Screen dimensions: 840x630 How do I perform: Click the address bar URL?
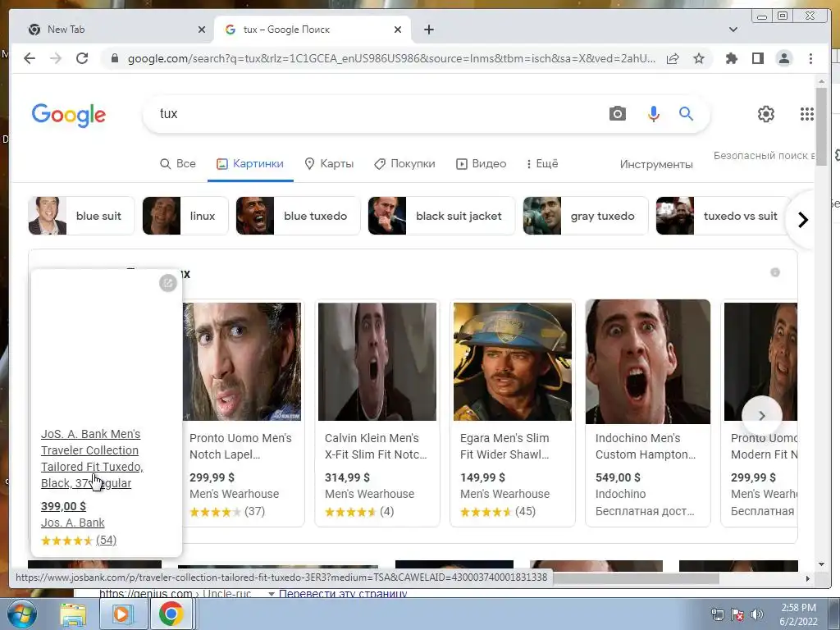coord(391,58)
